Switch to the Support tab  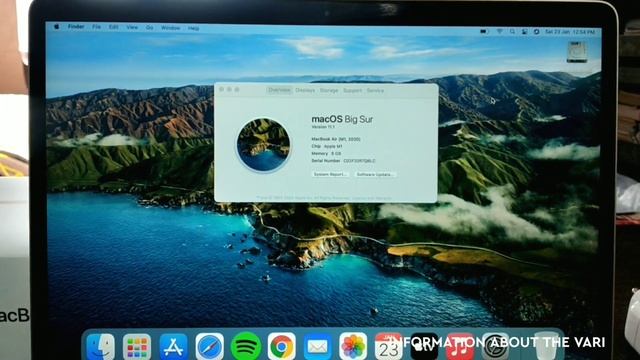coord(352,90)
